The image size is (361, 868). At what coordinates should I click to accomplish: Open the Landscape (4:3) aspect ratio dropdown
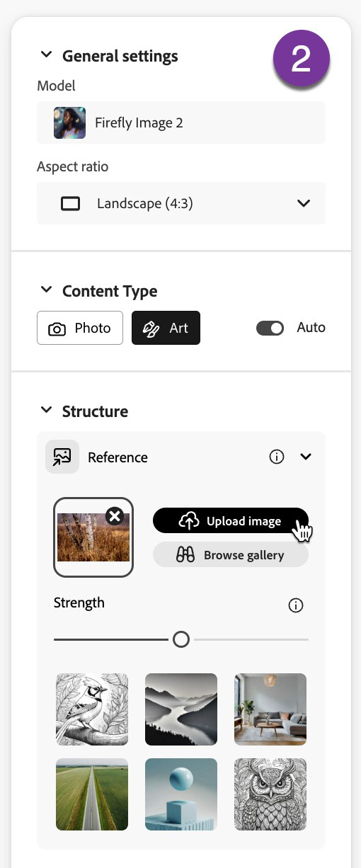181,203
